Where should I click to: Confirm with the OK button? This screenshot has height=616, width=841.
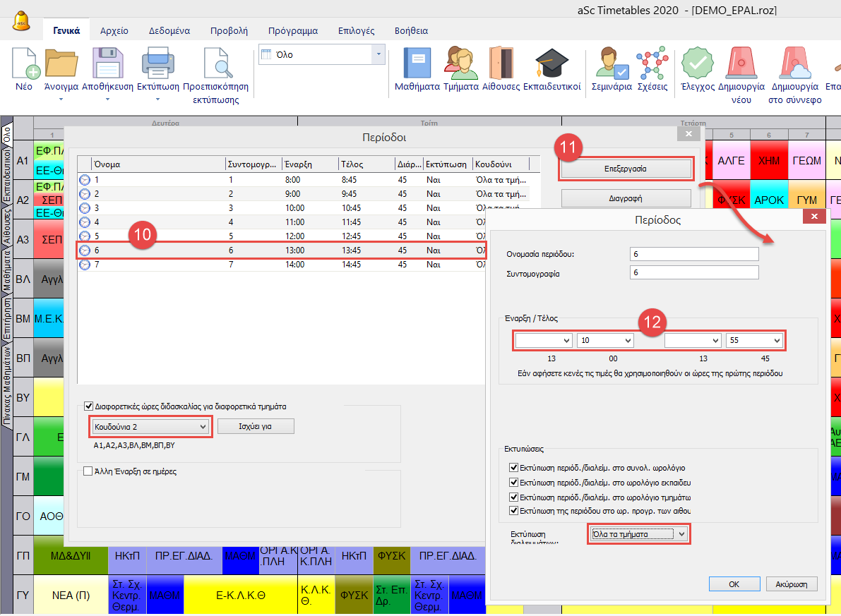pos(734,584)
